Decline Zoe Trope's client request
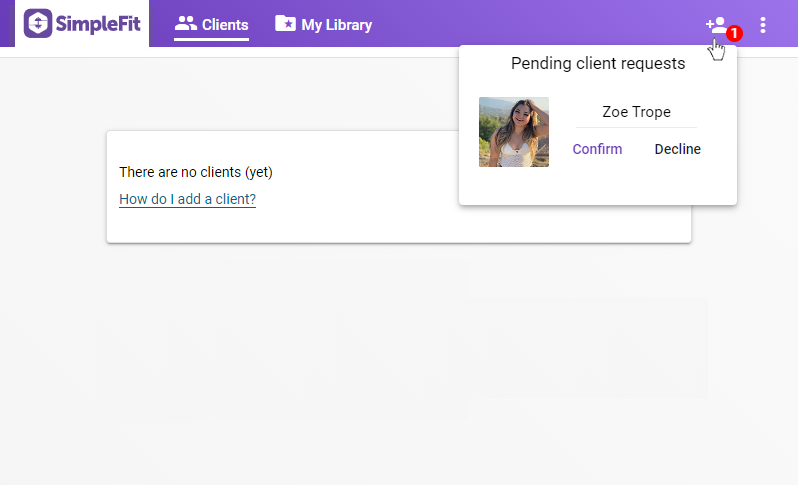798x485 pixels. coord(677,149)
